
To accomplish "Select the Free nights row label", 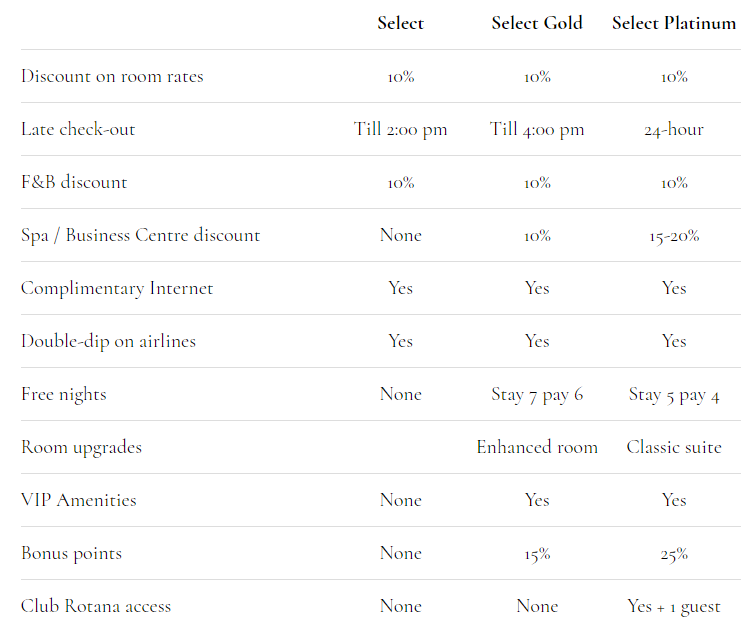I will pos(63,394).
